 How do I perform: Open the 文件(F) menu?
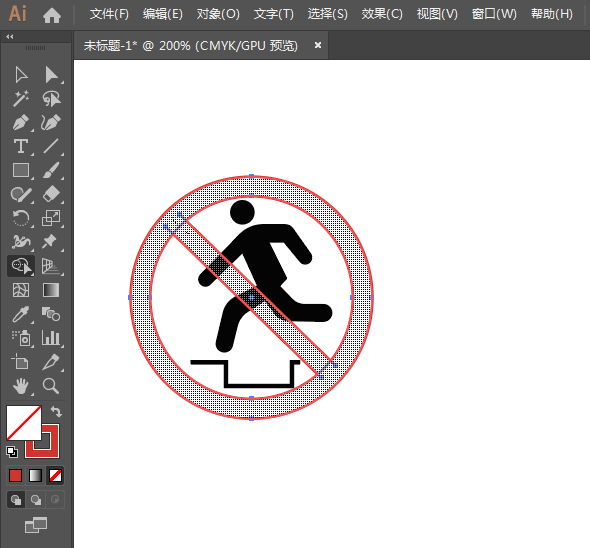tap(109, 14)
